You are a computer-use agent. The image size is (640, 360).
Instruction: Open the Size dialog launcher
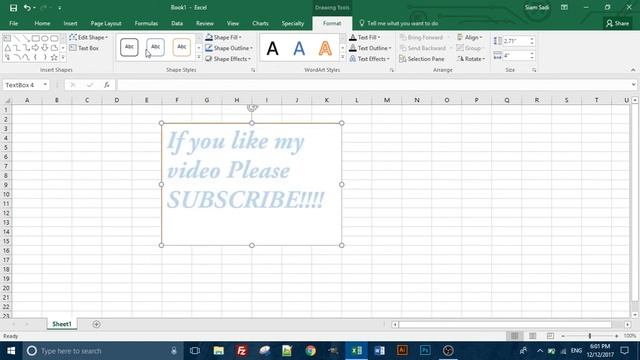tap(534, 70)
